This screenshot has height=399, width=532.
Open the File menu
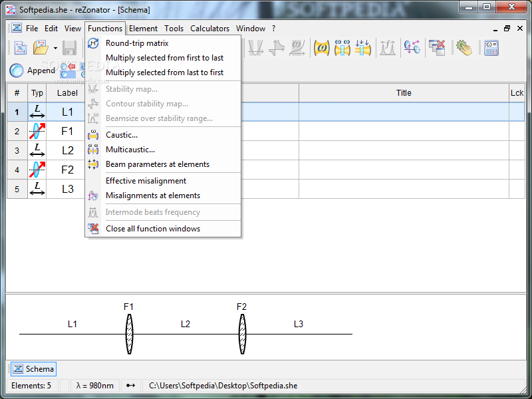tap(32, 29)
